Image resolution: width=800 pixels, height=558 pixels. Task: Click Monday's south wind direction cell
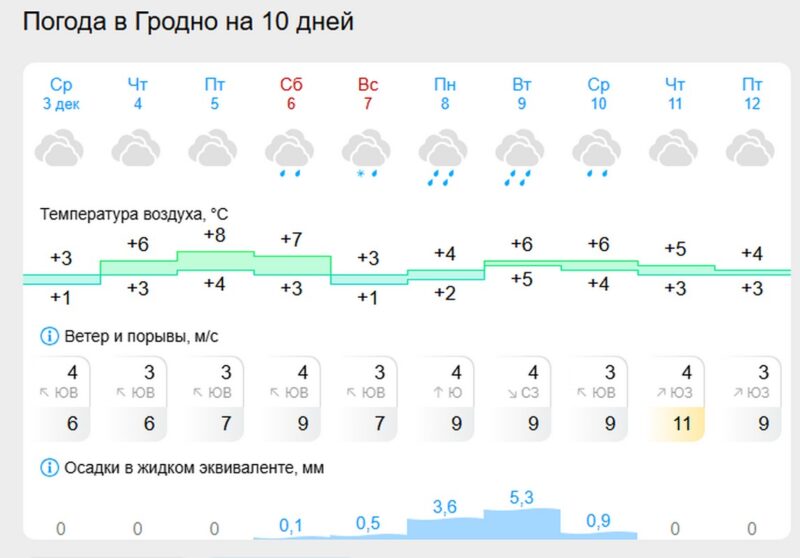(x=445, y=393)
